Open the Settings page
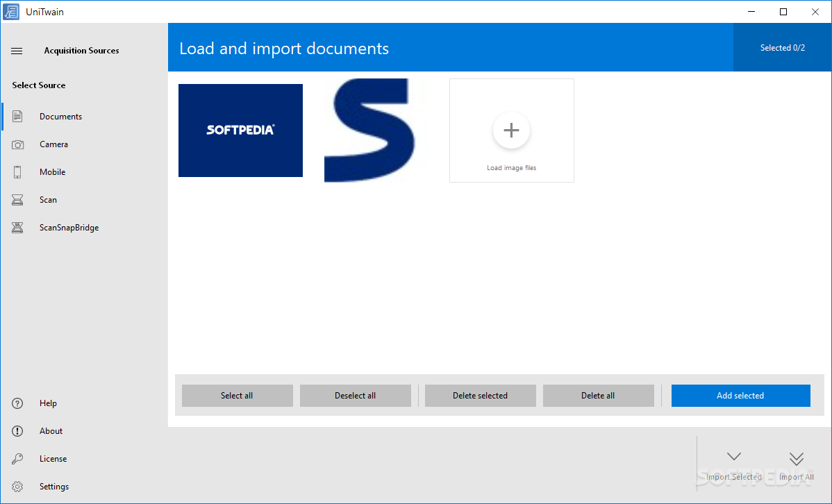 click(x=84, y=487)
